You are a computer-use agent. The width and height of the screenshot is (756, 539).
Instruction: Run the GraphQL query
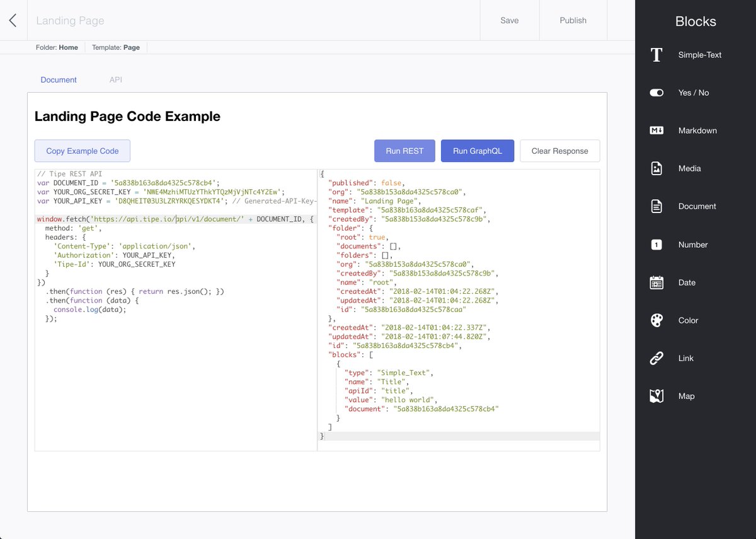point(478,151)
